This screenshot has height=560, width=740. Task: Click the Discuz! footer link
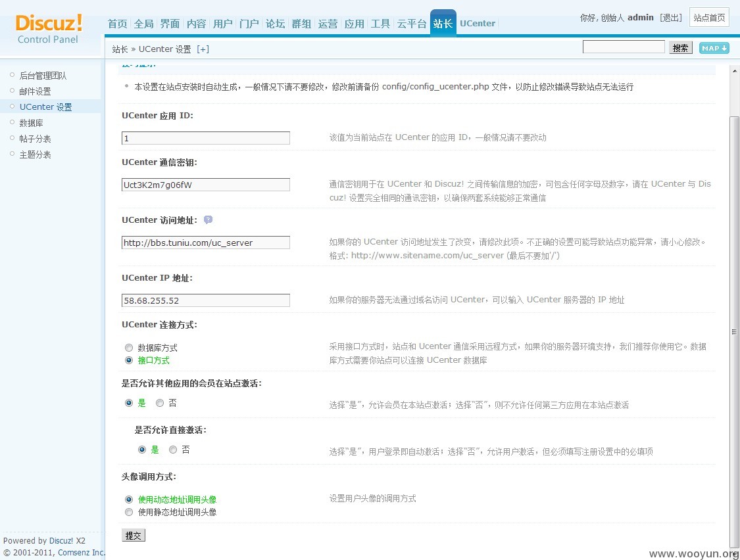tap(61, 541)
